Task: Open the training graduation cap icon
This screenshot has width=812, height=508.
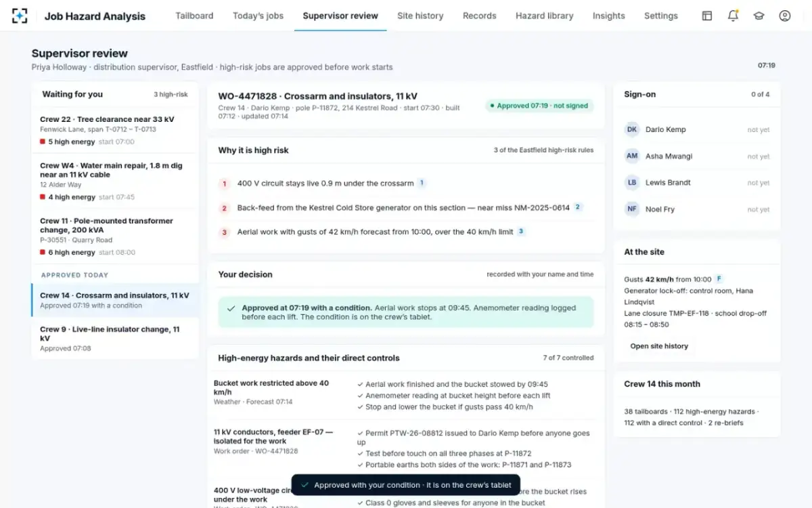Action: [x=759, y=16]
